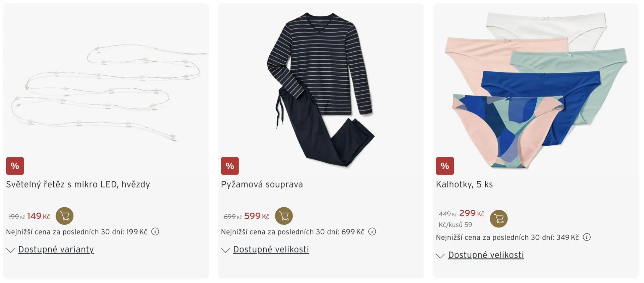Open Kalhotky, 5 ks product title
The height and width of the screenshot is (283, 644).
click(464, 185)
